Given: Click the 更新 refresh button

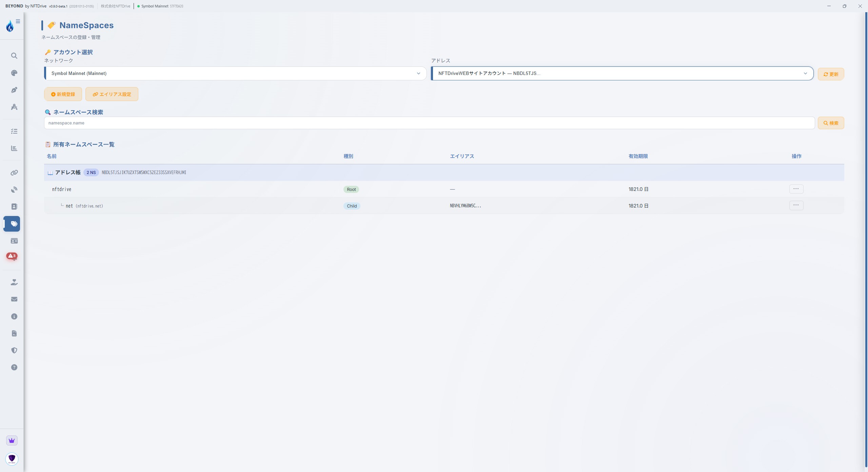Looking at the screenshot, I should coord(831,74).
